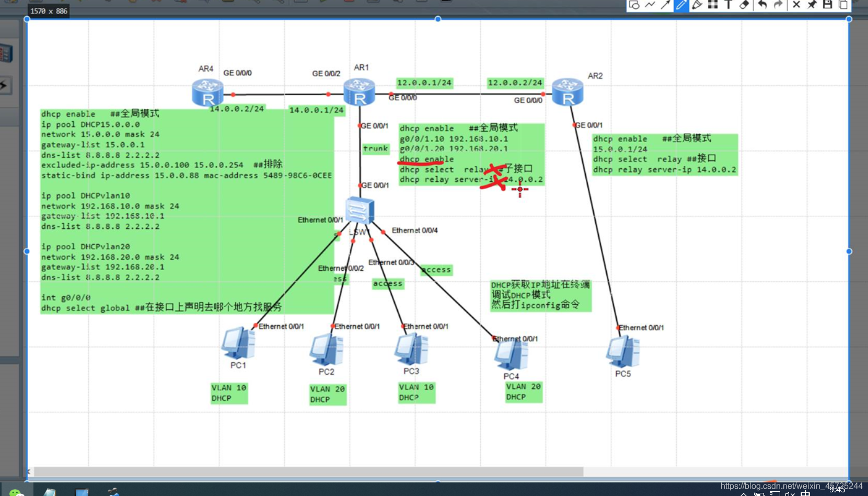The width and height of the screenshot is (868, 496).
Task: Select the marker highlighter tool
Action: pos(697,5)
